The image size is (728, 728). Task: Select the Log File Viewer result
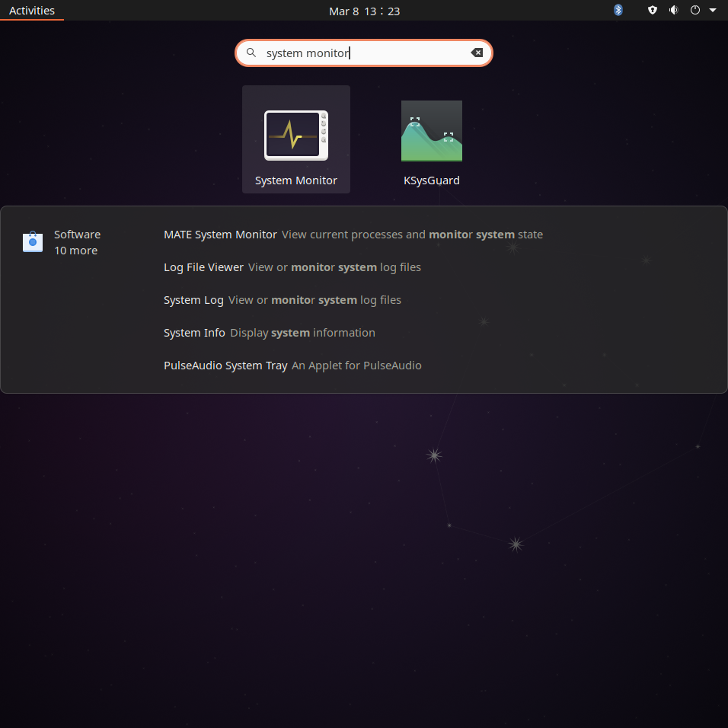click(292, 267)
